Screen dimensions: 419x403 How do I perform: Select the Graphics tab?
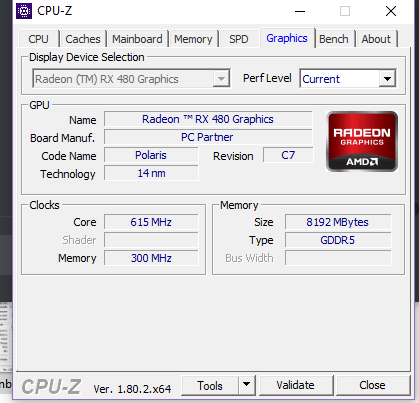(287, 38)
